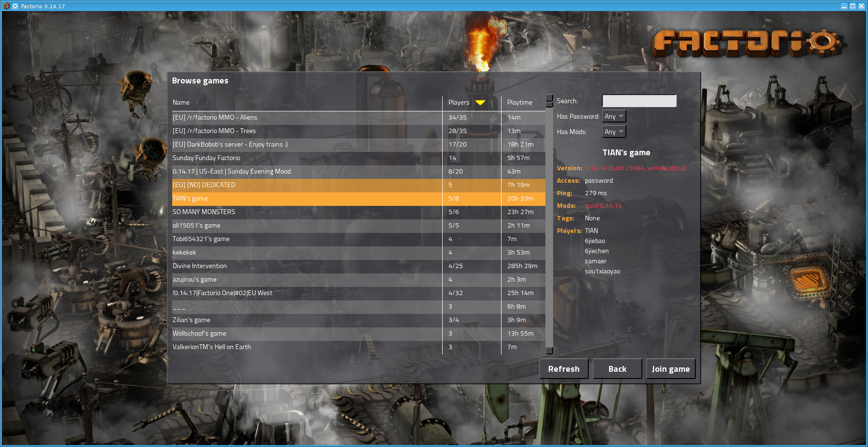The image size is (868, 447).
Task: Click the yellow sort arrow in Players column
Action: (480, 102)
